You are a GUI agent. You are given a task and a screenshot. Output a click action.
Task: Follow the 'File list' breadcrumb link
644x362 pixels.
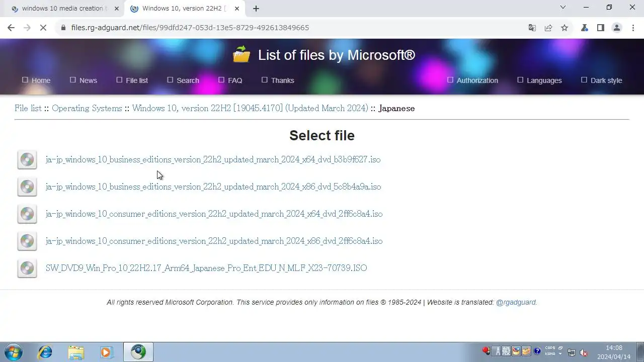click(28, 108)
